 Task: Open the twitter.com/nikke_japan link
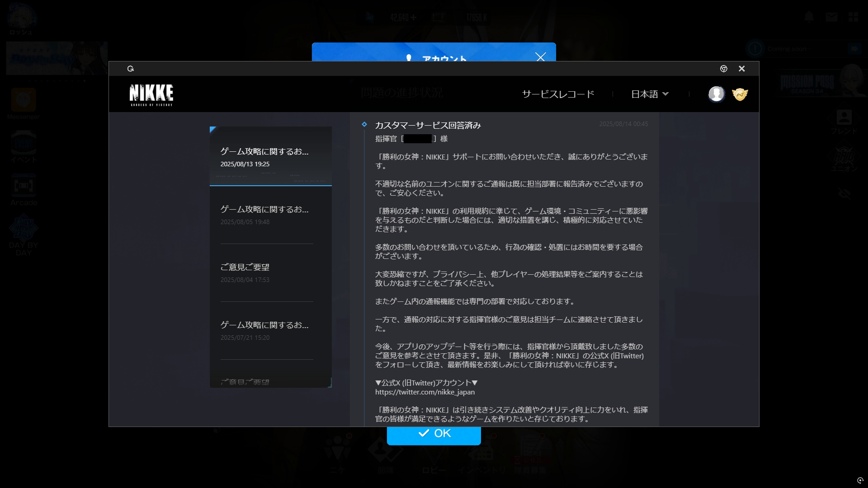tap(425, 392)
